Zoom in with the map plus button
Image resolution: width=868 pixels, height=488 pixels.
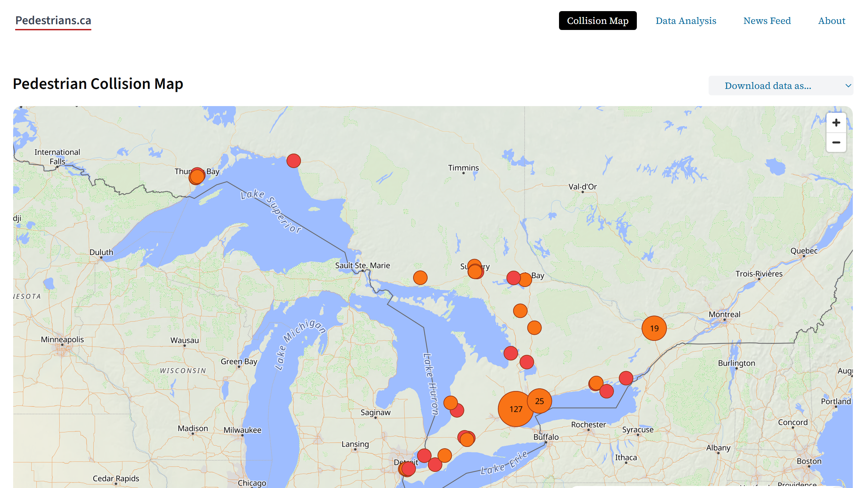(x=836, y=123)
